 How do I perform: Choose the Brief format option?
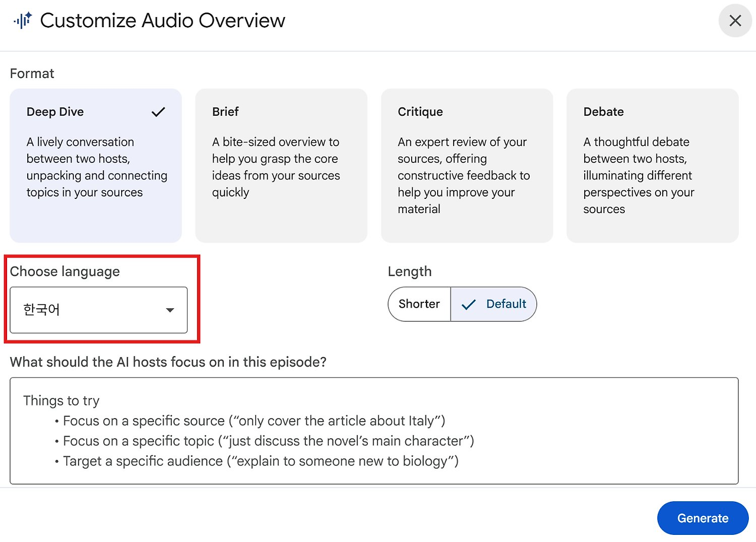(x=281, y=165)
